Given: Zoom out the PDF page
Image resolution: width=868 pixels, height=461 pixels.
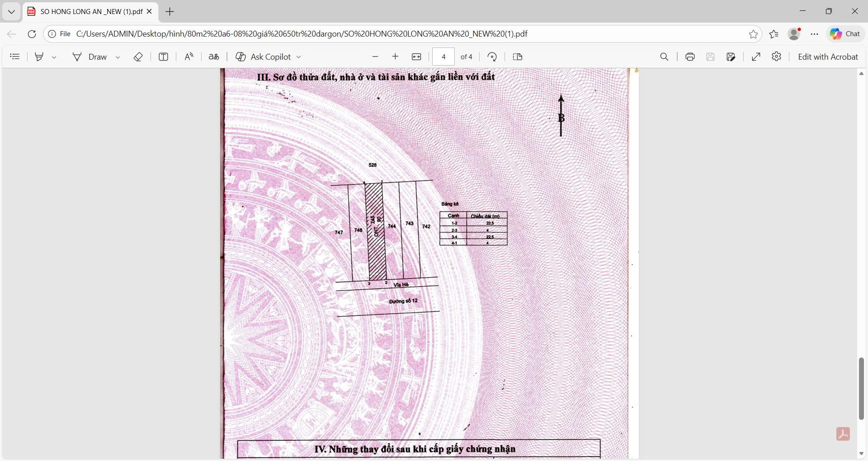Looking at the screenshot, I should (375, 57).
